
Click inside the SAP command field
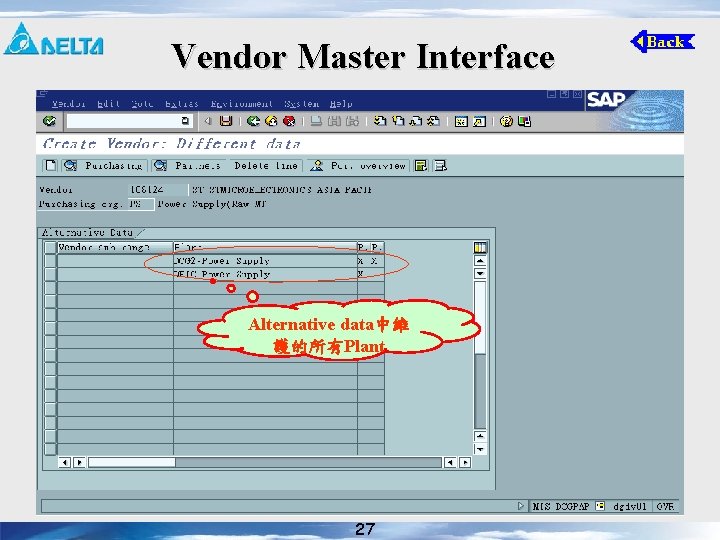click(x=124, y=121)
